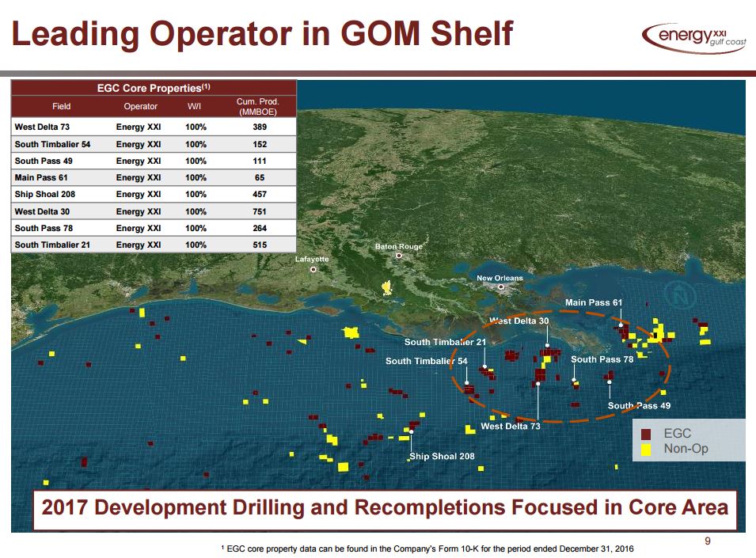Click the 'West Delta 73' map label
The width and height of the screenshot is (756, 558).
point(511,427)
